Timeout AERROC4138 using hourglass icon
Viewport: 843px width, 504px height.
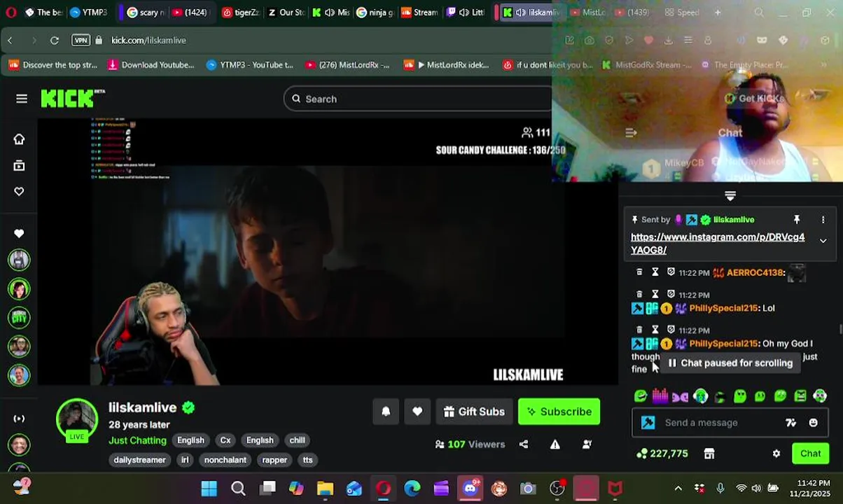[x=655, y=272]
